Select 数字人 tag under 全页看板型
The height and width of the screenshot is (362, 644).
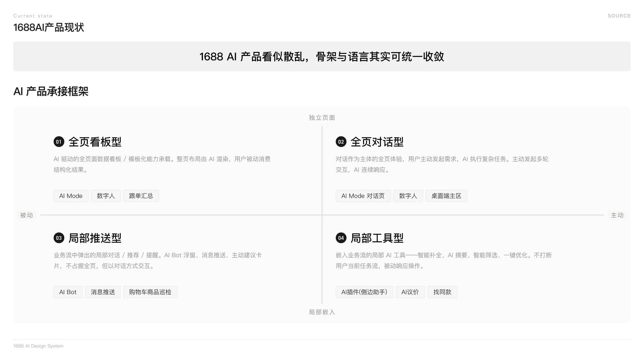click(106, 196)
